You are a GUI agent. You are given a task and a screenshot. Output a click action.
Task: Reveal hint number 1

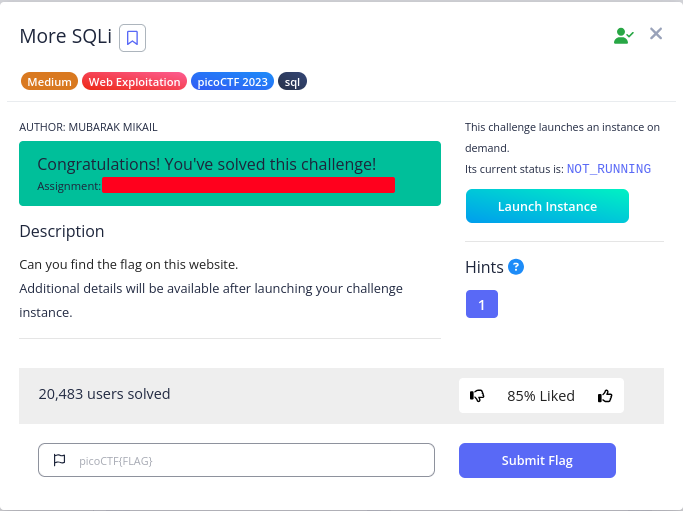(482, 305)
